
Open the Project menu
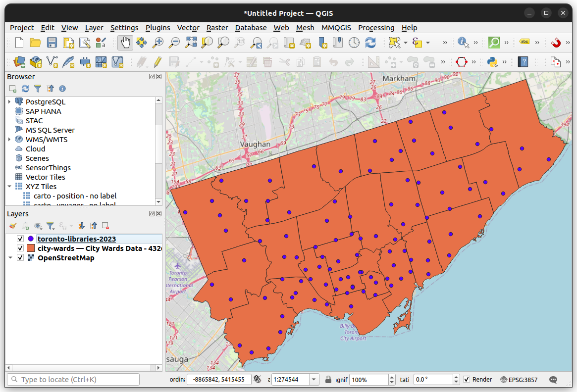(x=22, y=28)
